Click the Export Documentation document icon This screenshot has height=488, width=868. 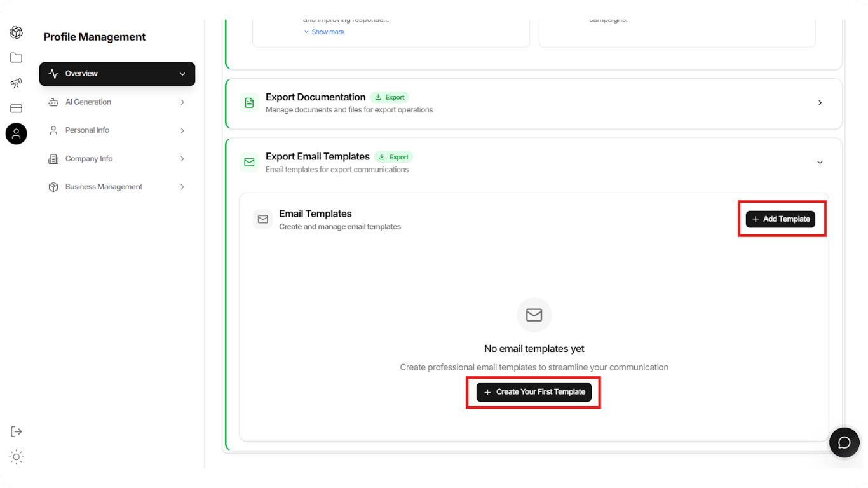(x=249, y=102)
